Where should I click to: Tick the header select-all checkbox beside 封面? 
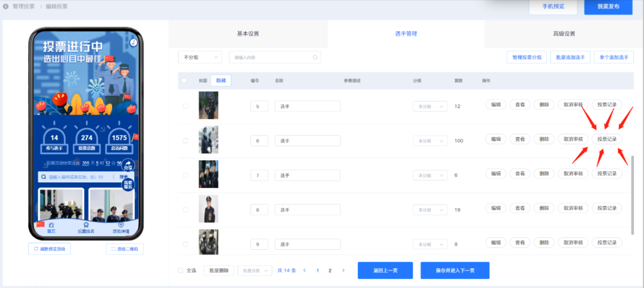[x=184, y=80]
